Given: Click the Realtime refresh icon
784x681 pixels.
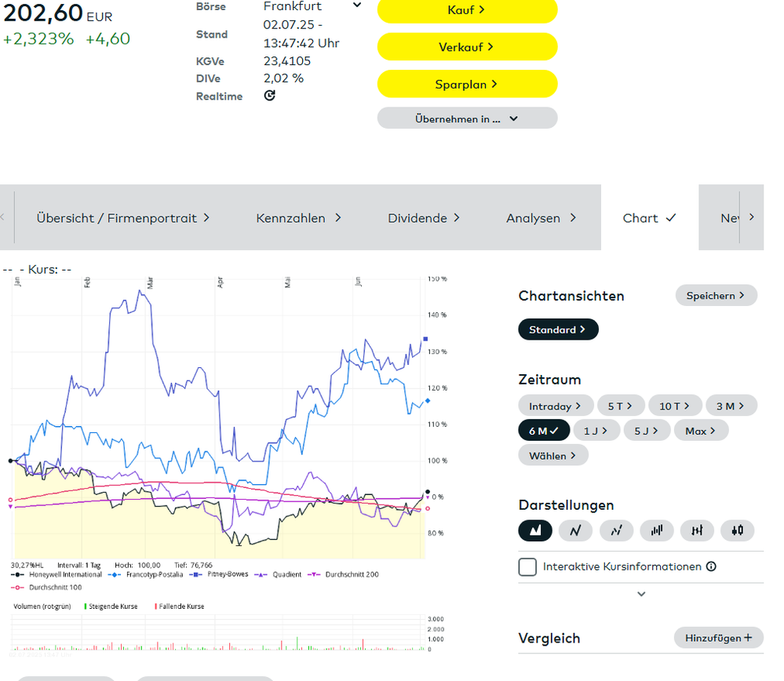Looking at the screenshot, I should tap(269, 96).
